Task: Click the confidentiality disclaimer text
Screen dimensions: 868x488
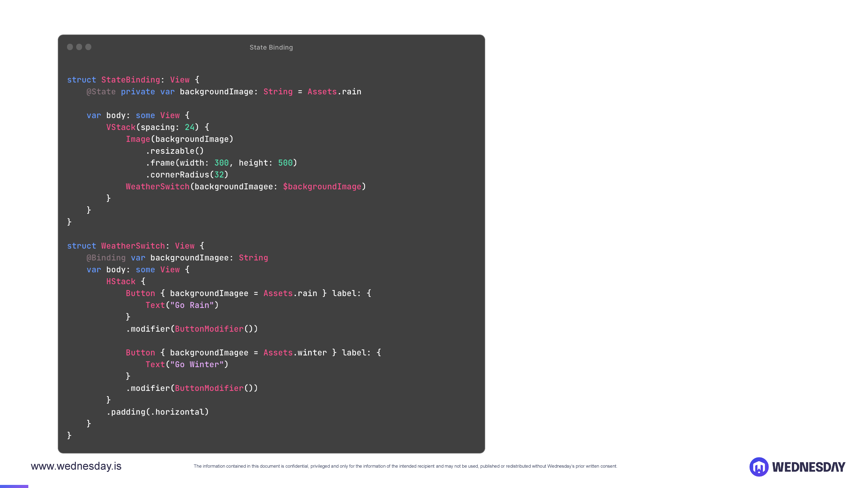Action: coord(405,466)
